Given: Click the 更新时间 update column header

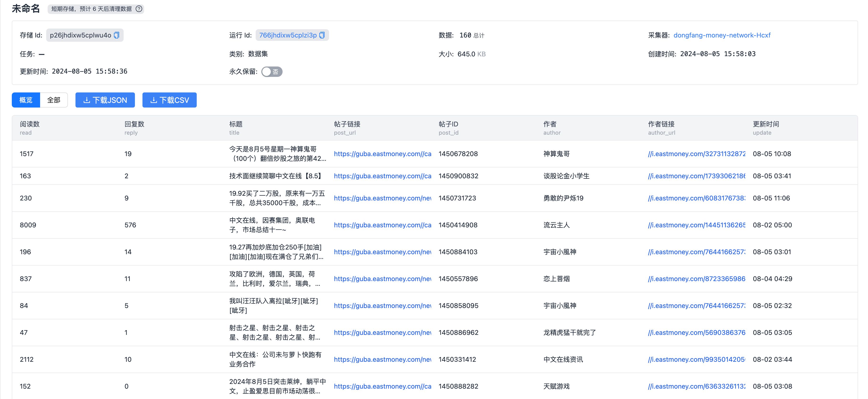Looking at the screenshot, I should [x=766, y=124].
